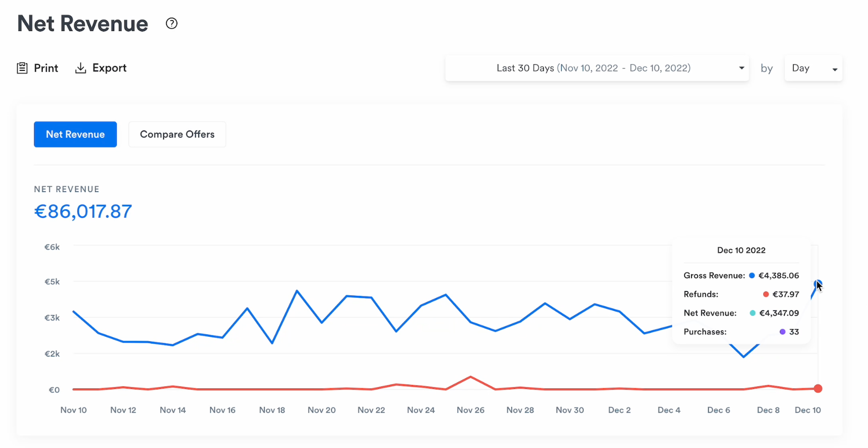Image resolution: width=868 pixels, height=448 pixels.
Task: Click the Export download icon
Action: (80, 68)
